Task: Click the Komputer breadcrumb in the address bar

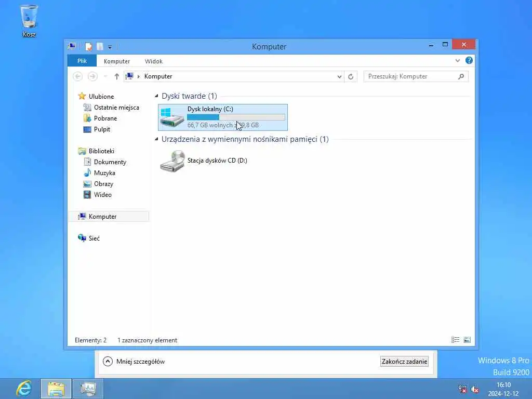Action: (158, 76)
